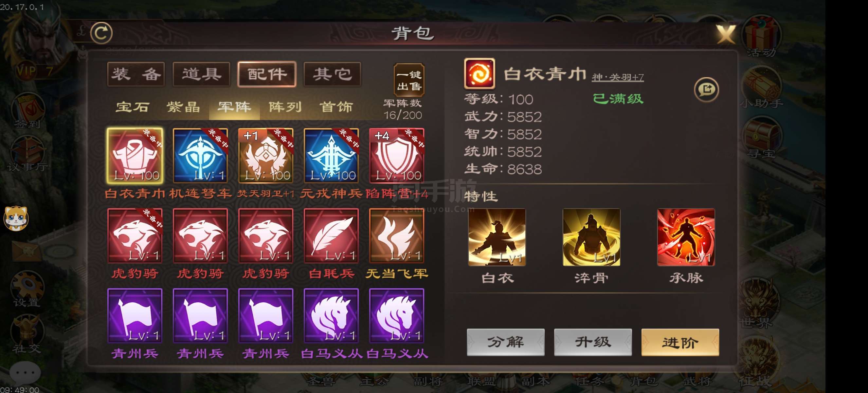The height and width of the screenshot is (393, 868).
Task: Click the 一键出售 sell-all button
Action: click(409, 80)
